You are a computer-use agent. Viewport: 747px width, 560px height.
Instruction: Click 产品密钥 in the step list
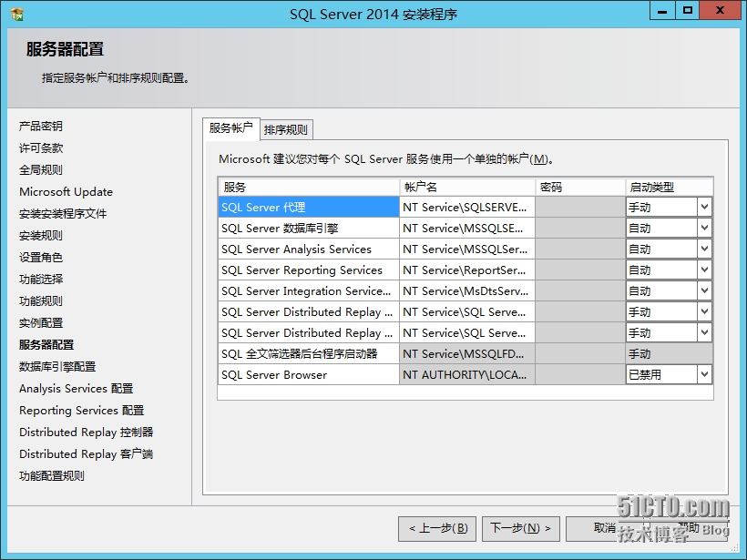41,127
